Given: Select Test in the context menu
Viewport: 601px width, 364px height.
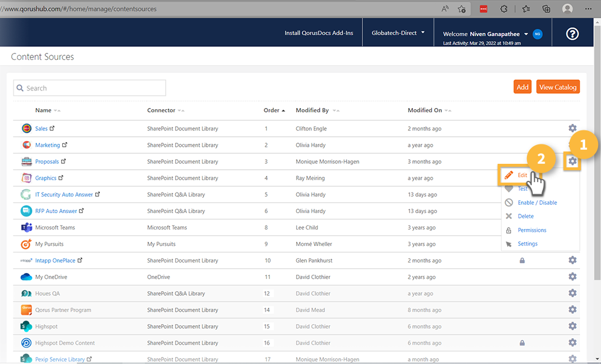Looking at the screenshot, I should [522, 189].
